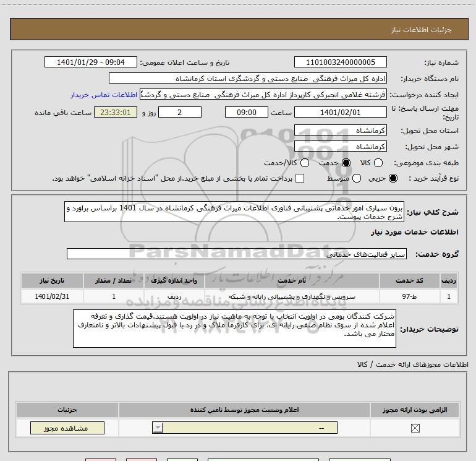The height and width of the screenshot is (461, 476).
Task: Click the شرح کلی نیاز text area
Action: pos(234,212)
